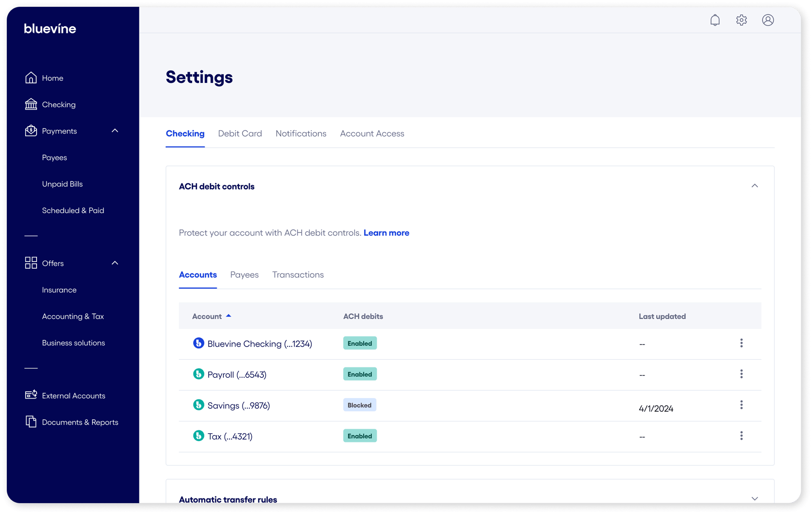Open more options for Payroll account
Screen dimensions: 812x514
pos(741,374)
